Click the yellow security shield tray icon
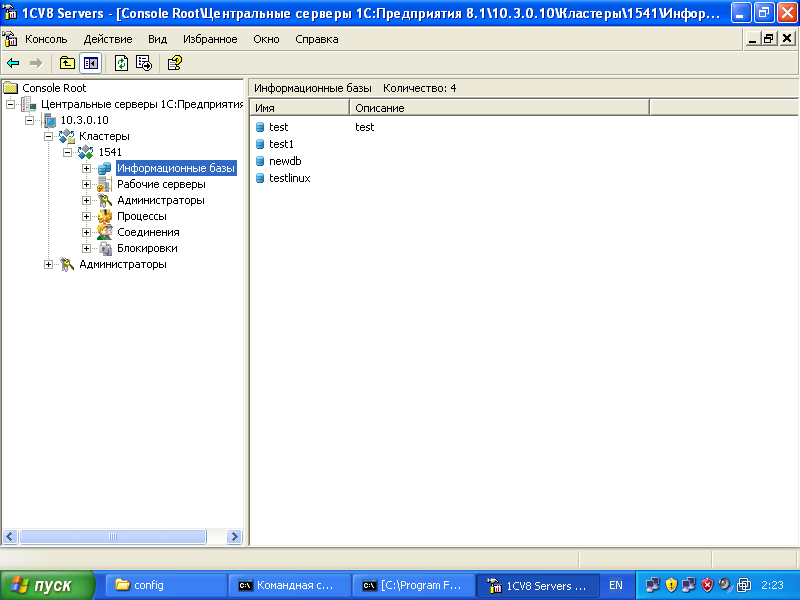The height and width of the screenshot is (600, 800). tap(671, 585)
